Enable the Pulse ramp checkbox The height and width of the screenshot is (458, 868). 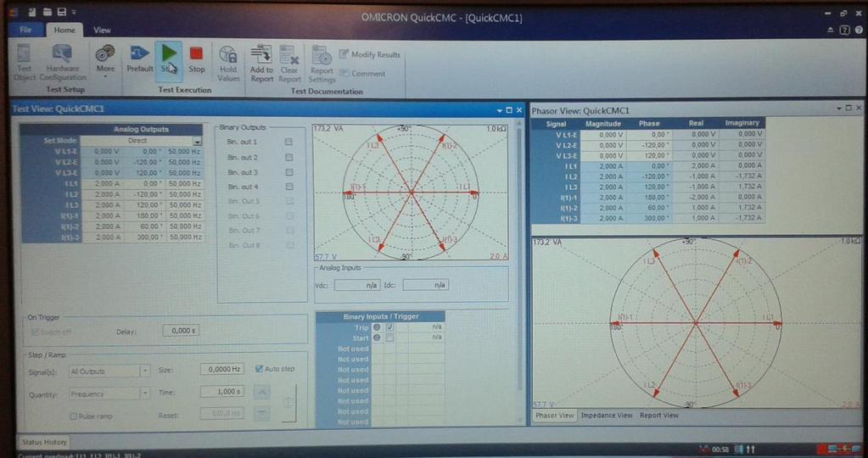[x=73, y=416]
